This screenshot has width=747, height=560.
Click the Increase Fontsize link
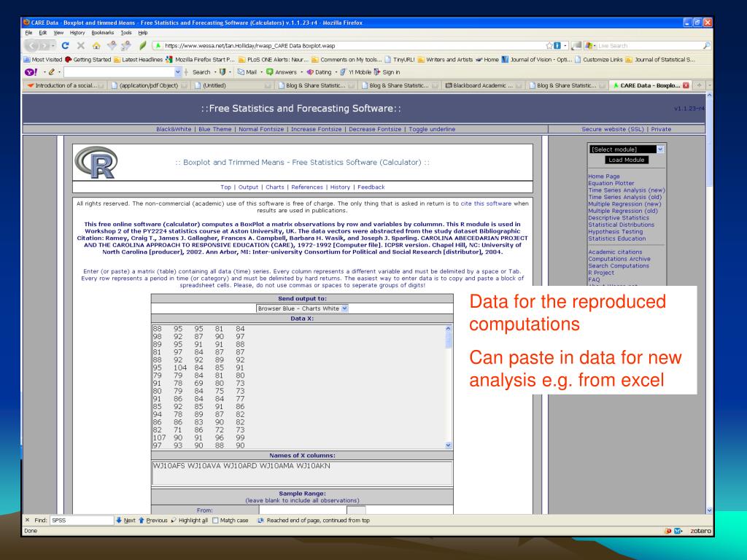(316, 129)
